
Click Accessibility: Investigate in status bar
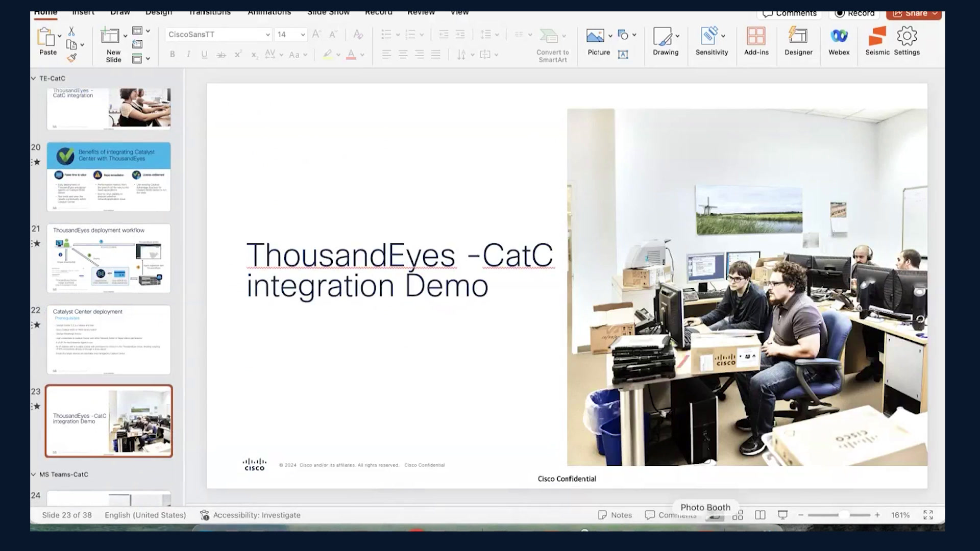(250, 515)
